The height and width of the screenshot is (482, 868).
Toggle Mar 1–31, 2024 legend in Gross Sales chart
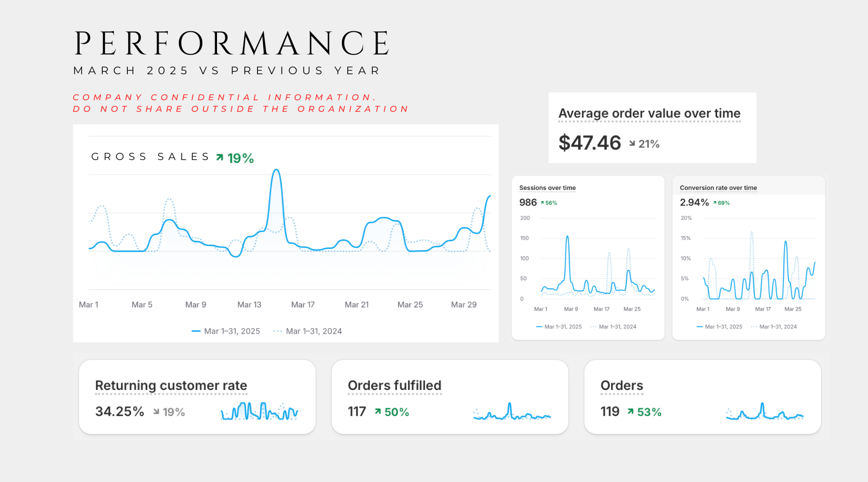[308, 331]
